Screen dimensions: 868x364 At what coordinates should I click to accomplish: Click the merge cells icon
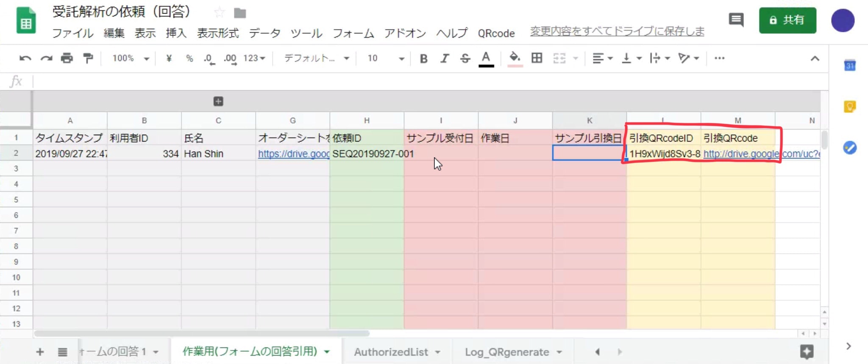[x=559, y=58]
